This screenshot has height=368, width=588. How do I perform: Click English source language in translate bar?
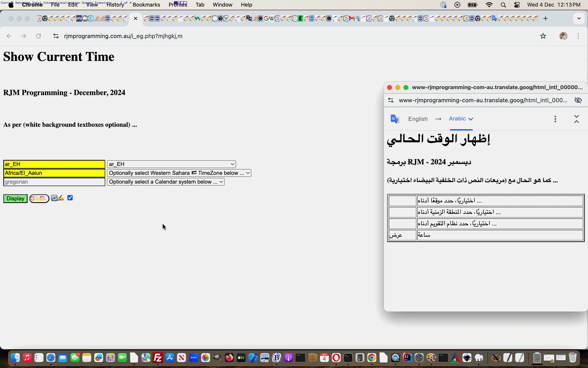[x=418, y=119]
